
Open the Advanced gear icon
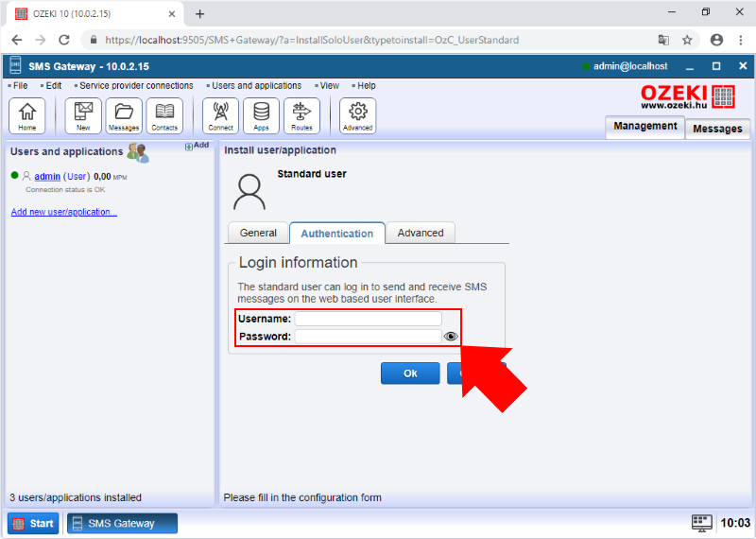[358, 115]
